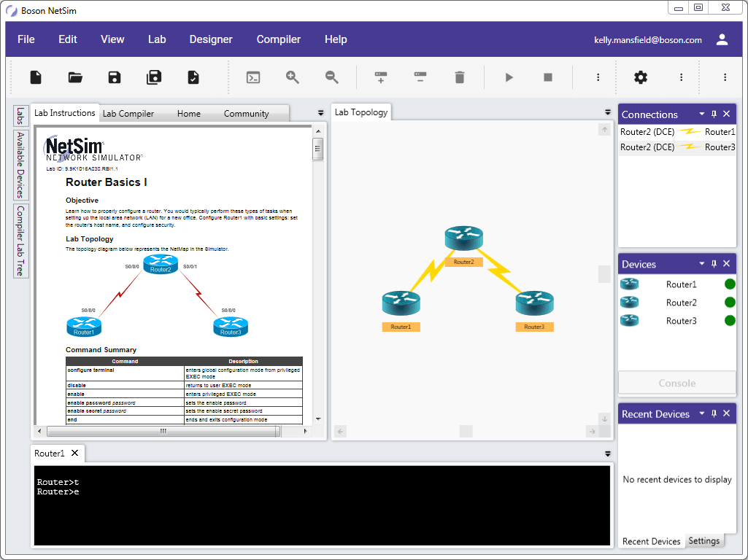Click the trash delete icon
This screenshot has width=748, height=560.
459,77
